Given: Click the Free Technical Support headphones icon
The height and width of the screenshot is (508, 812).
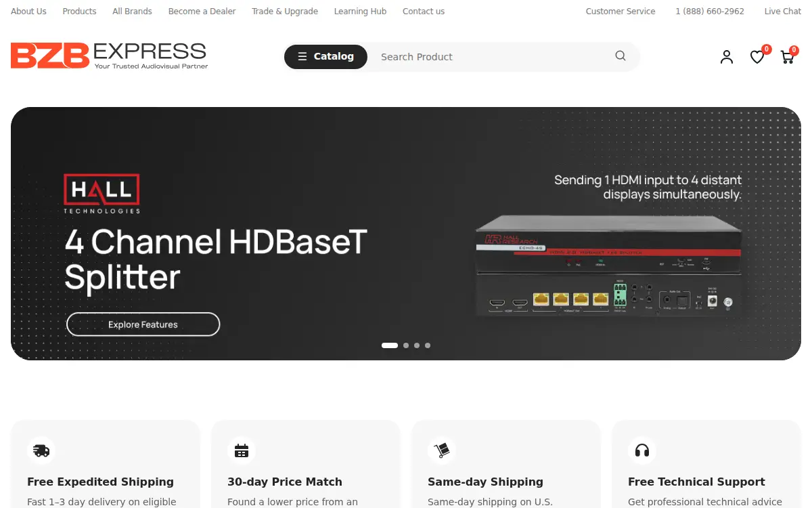Looking at the screenshot, I should (642, 450).
